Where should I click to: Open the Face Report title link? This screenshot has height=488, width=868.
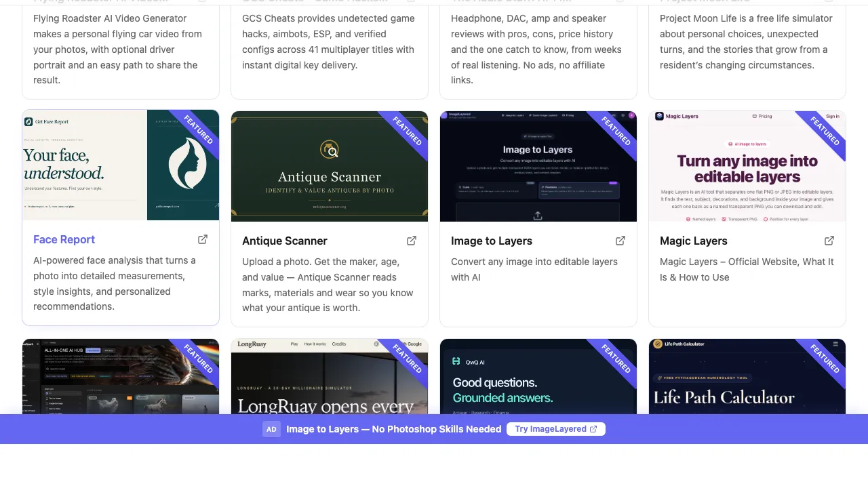pos(64,239)
